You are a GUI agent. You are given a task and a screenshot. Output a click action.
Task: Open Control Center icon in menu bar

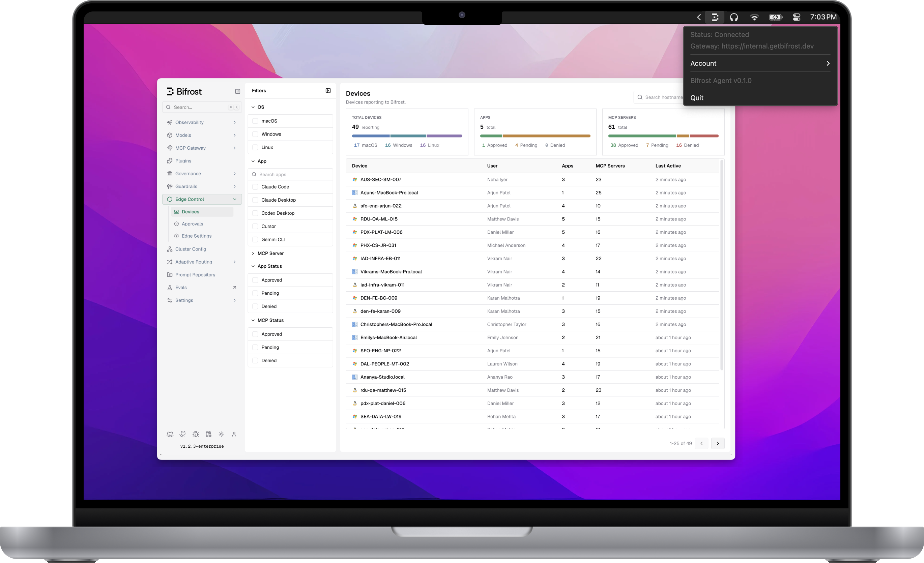point(797,17)
